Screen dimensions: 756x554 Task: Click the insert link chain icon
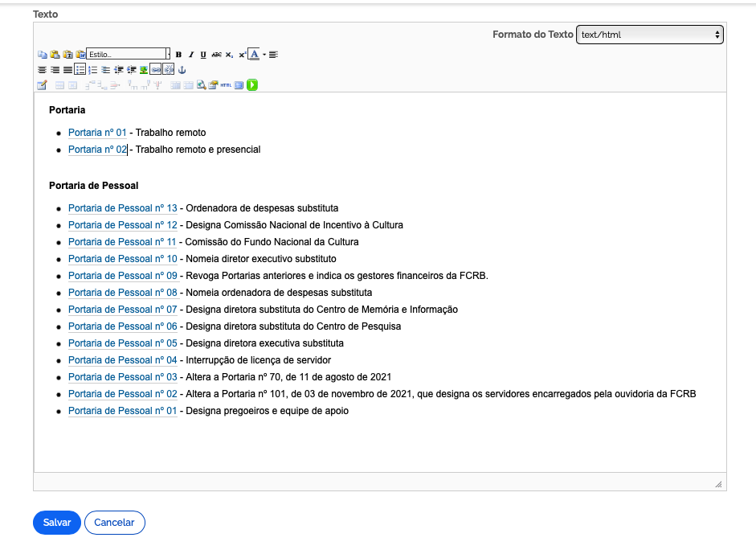click(x=156, y=70)
